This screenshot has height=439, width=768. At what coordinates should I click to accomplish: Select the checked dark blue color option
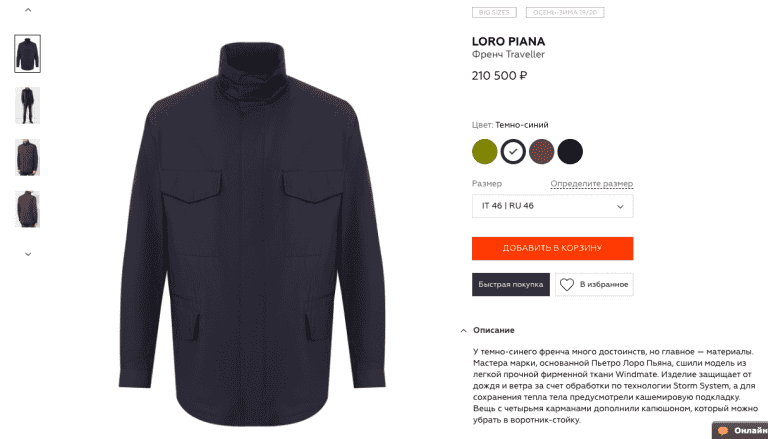pyautogui.click(x=513, y=151)
